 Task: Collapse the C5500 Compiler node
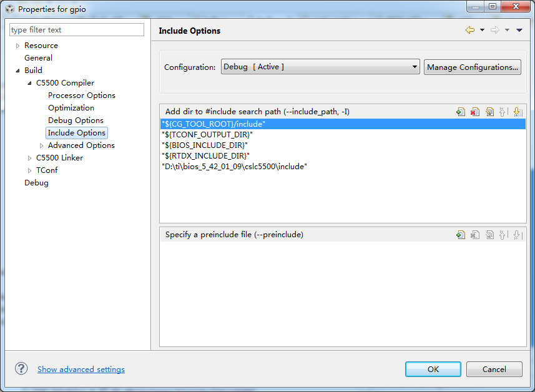[30, 83]
